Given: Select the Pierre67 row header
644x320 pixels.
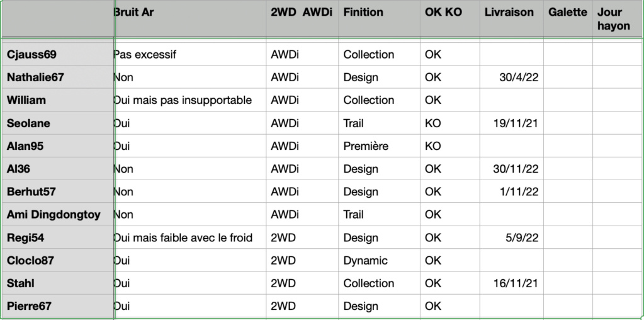Looking at the screenshot, I should [57, 306].
